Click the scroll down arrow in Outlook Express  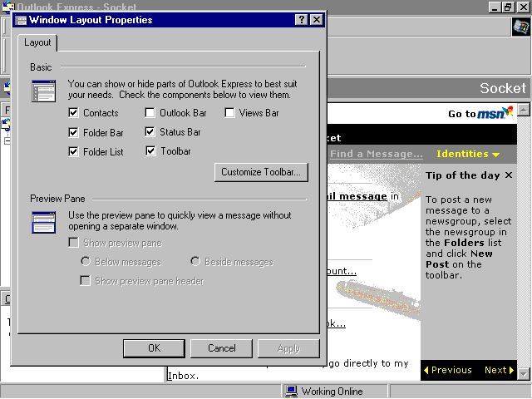(x=524, y=374)
